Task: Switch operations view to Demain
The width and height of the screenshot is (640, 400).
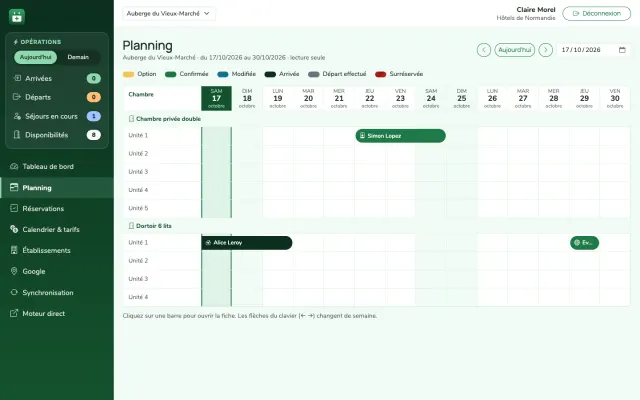Action: pos(78,57)
